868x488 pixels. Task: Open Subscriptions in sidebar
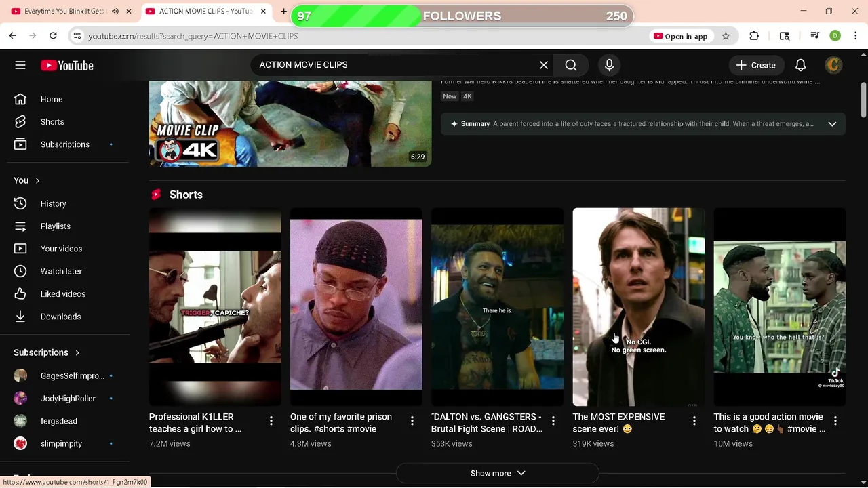coord(66,144)
